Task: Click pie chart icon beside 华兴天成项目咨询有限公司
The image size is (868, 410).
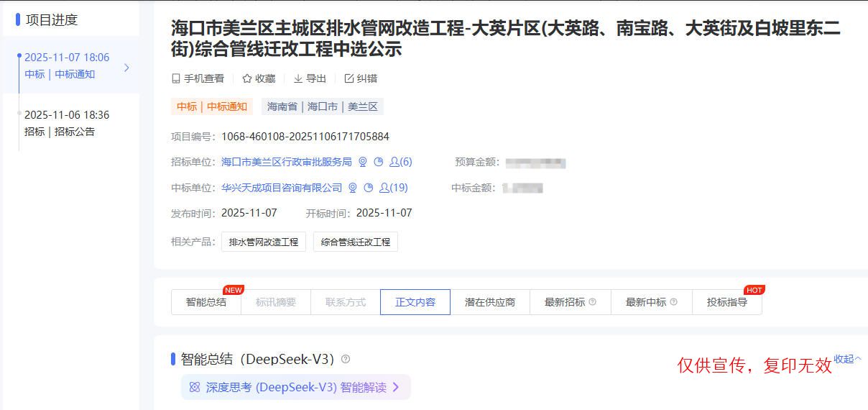Action: 369,188
